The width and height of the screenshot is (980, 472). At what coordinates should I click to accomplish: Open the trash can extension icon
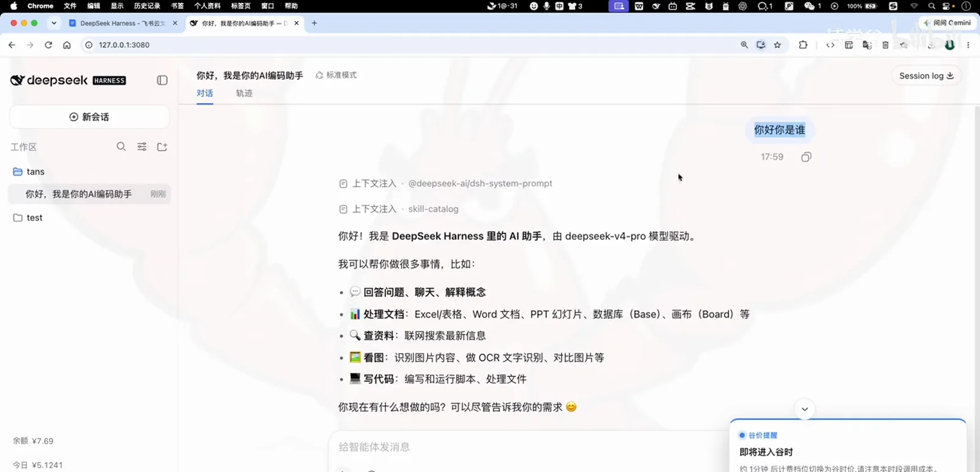[885, 45]
